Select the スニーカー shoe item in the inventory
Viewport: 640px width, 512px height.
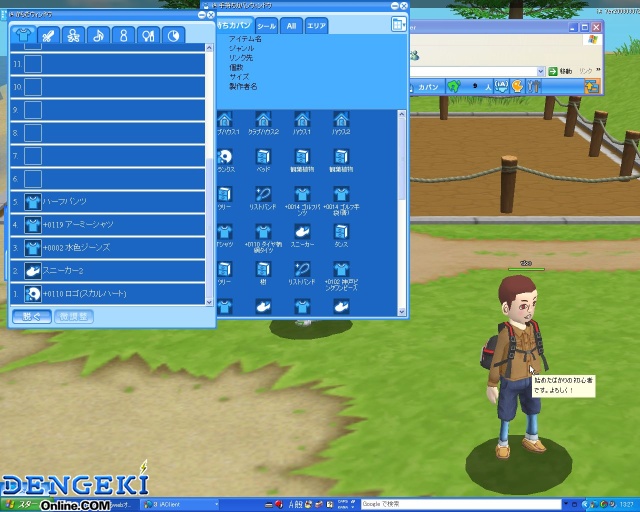coord(302,236)
